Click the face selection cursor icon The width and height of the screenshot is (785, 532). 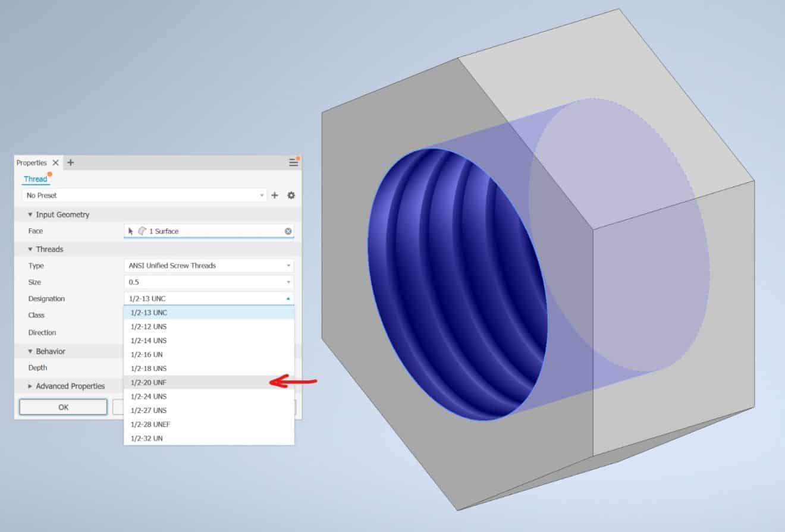(131, 231)
